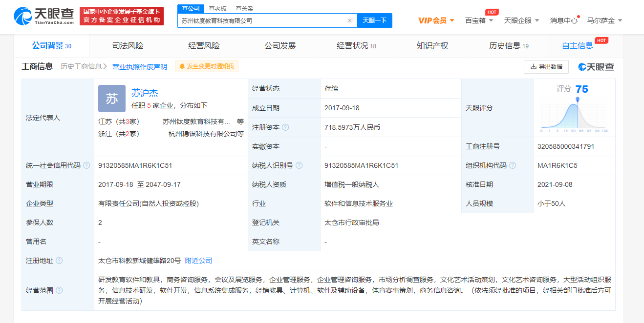The width and height of the screenshot is (644, 323).
Task: Switch to 查老板 search tab
Action: [x=217, y=9]
